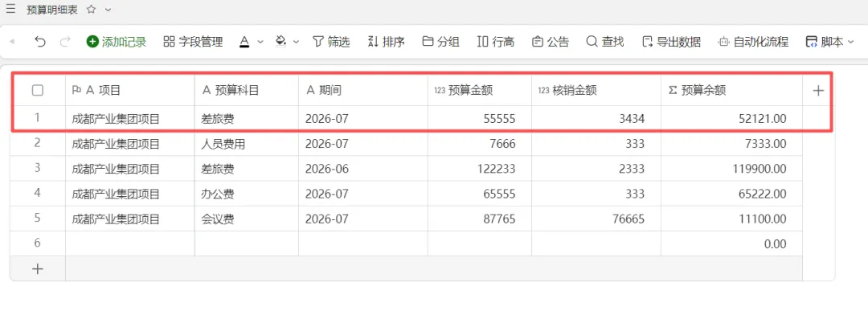
Task: Click the 期间 column header
Action: 363,90
